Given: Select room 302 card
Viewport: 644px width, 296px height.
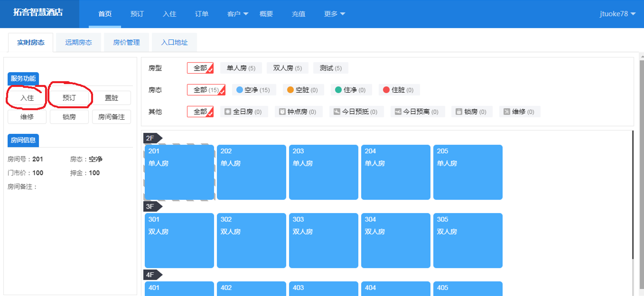Looking at the screenshot, I should tap(252, 240).
